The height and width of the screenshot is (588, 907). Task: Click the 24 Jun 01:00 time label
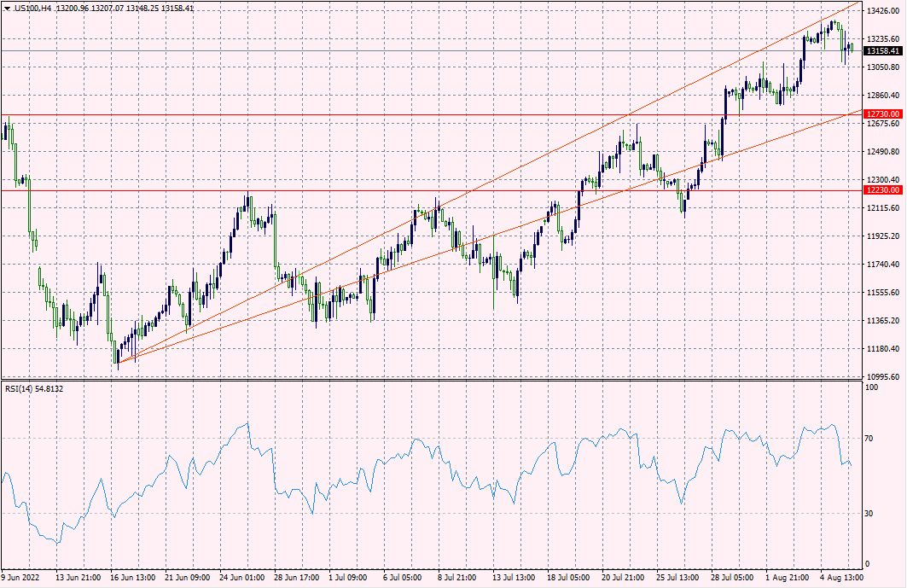pos(241,578)
